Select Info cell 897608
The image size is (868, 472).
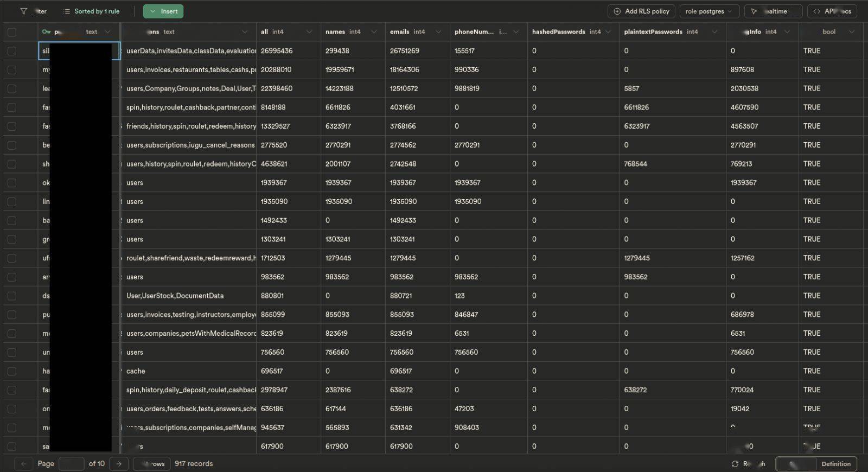[763, 70]
